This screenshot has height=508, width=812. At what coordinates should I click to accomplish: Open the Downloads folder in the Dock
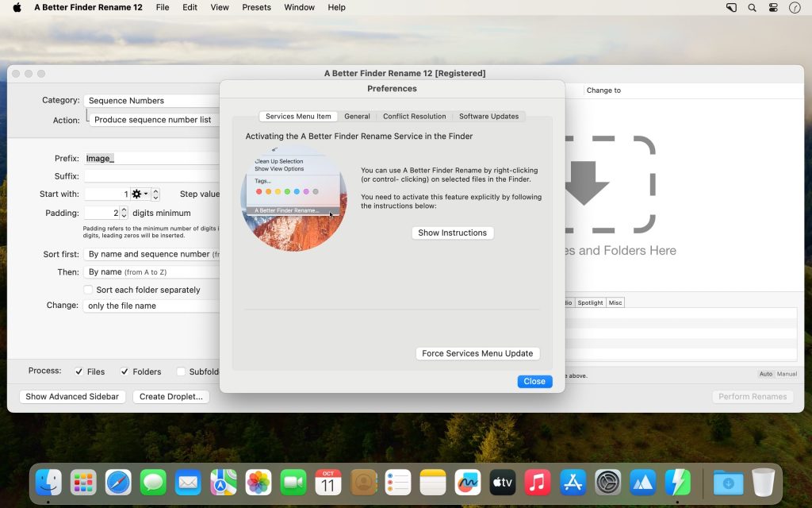click(728, 481)
